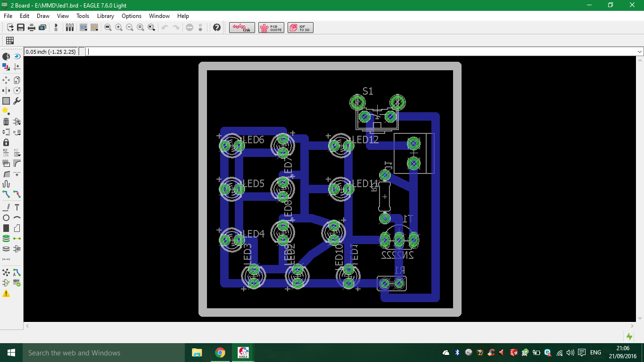This screenshot has width=644, height=362.
Task: Select the Group tool
Action: (x=6, y=101)
